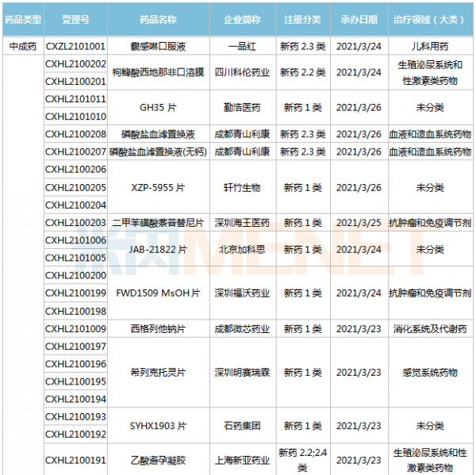Select the GH35 片 drug name

[159, 107]
